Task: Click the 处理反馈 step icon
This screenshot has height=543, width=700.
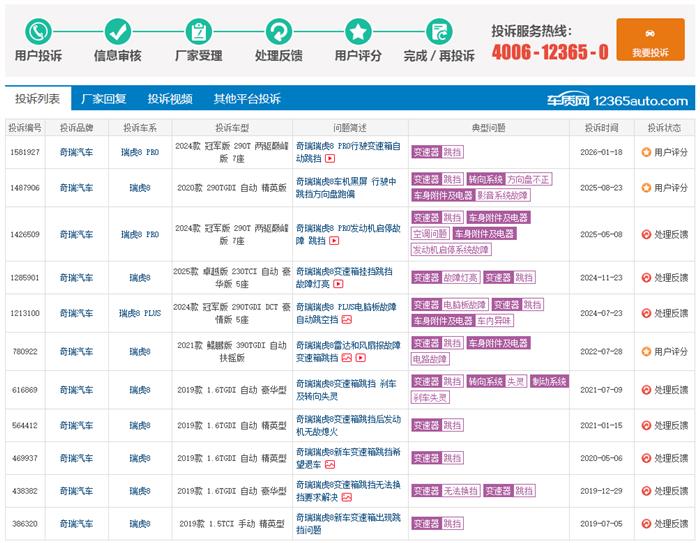Action: click(x=278, y=30)
